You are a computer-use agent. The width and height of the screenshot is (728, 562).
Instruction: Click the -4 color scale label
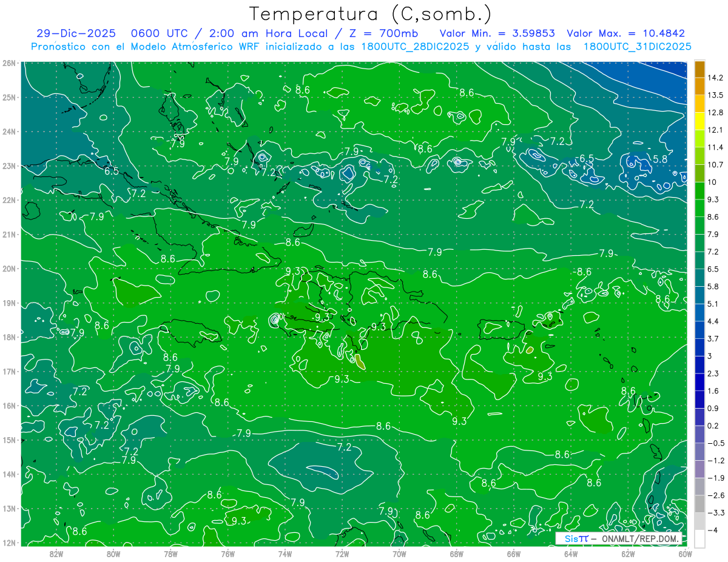(x=712, y=530)
